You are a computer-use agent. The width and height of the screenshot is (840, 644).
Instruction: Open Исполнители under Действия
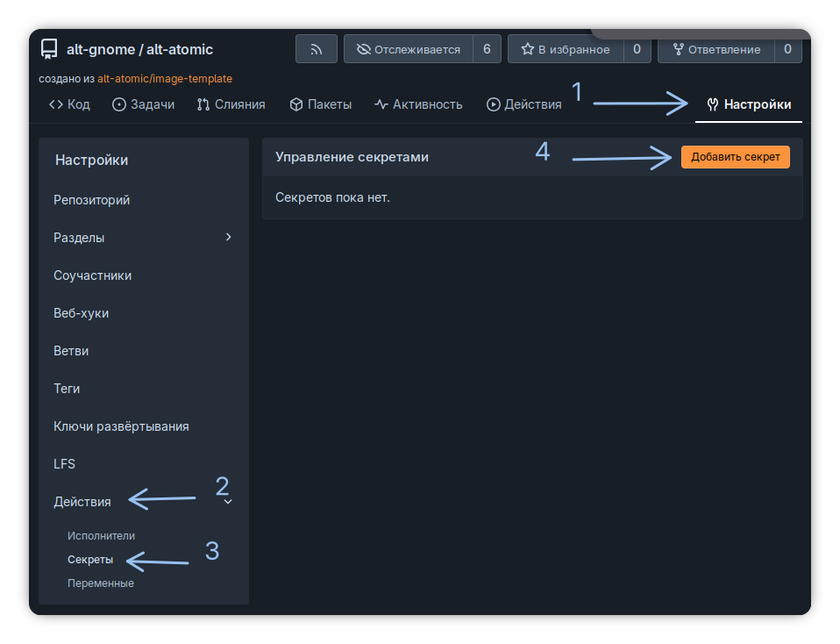(102, 535)
